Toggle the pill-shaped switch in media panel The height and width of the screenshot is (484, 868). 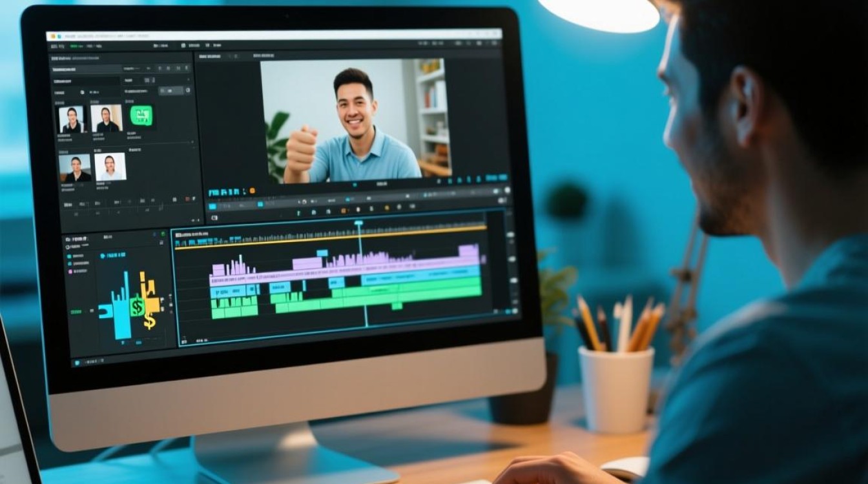(x=172, y=91)
